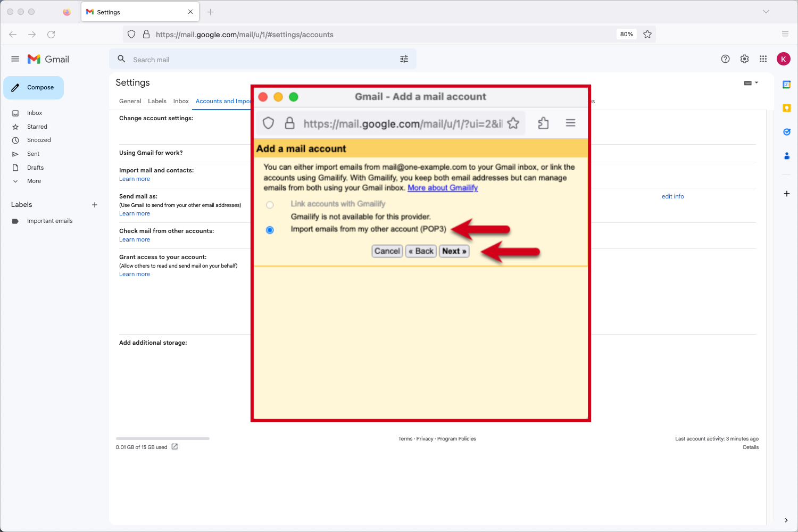Open Google Keep notes in the side panel
The width and height of the screenshot is (798, 532).
786,107
